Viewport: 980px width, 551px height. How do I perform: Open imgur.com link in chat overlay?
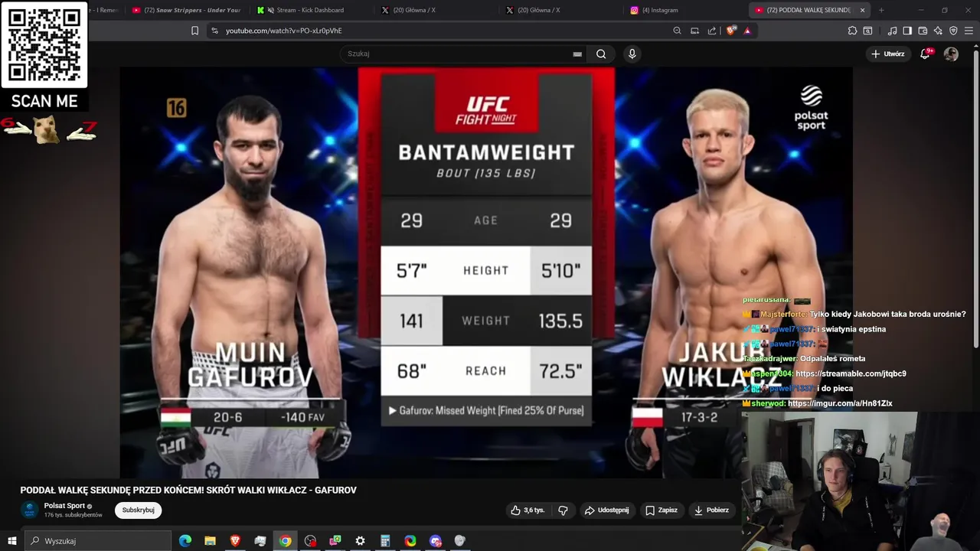pyautogui.click(x=840, y=403)
